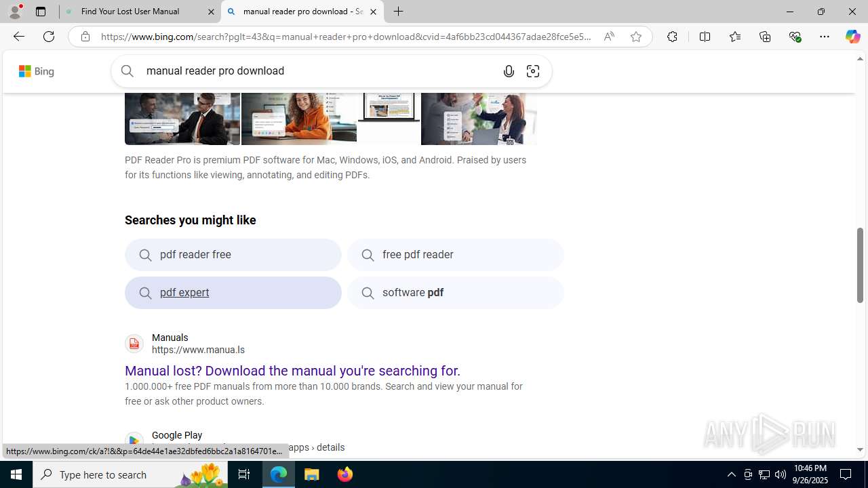This screenshot has width=868, height=488.
Task: Click the Edge taskbar icon
Action: (x=279, y=474)
